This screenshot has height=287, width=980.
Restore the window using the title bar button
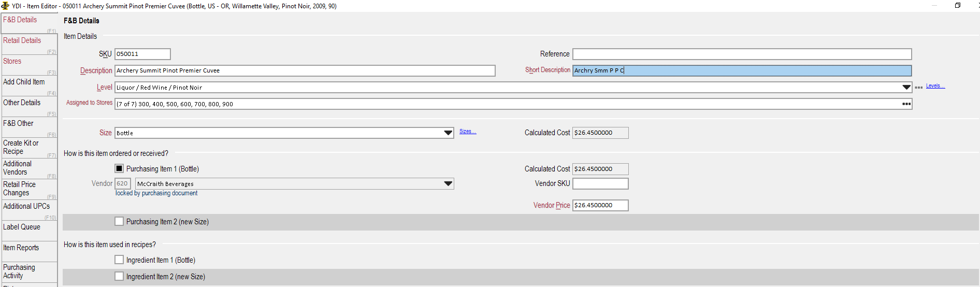(958, 6)
